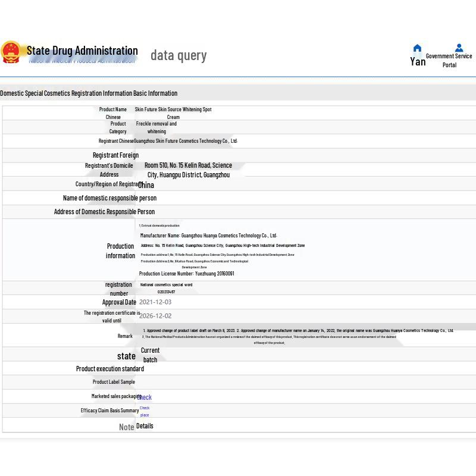Viewport: 476px width, 476px height.
Task: Click the manufacturer name Guangzhou Huanya Cosmetics
Action: click(x=208, y=236)
